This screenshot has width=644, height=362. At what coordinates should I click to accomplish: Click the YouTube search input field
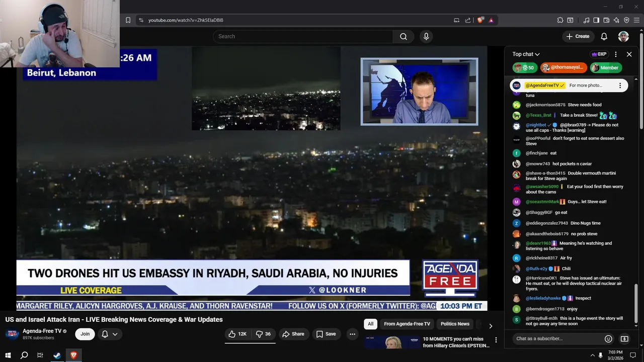(x=303, y=36)
